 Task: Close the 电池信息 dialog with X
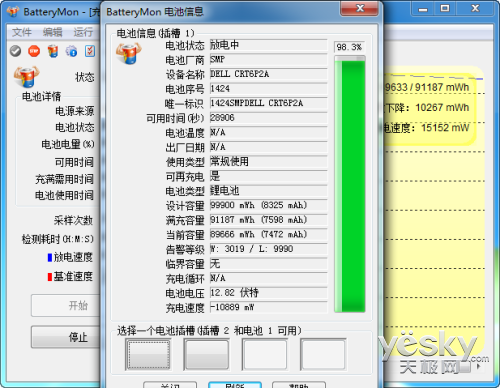tap(359, 8)
